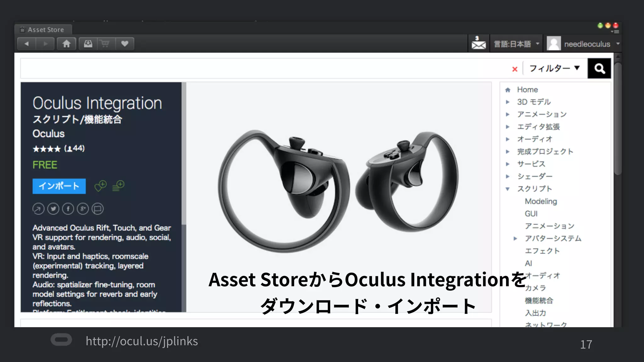Click the Home icon in the category list
Image resolution: width=644 pixels, height=362 pixels.
pyautogui.click(x=508, y=90)
